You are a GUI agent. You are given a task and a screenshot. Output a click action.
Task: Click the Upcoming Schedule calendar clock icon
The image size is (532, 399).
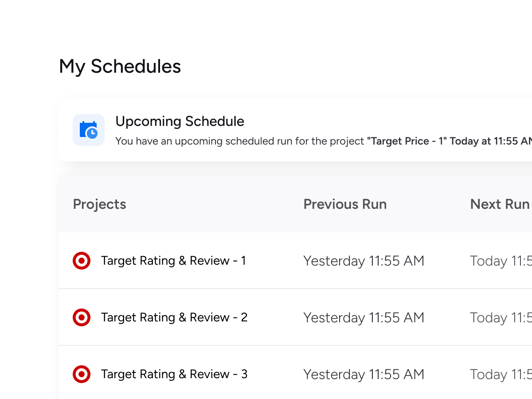[x=89, y=130]
